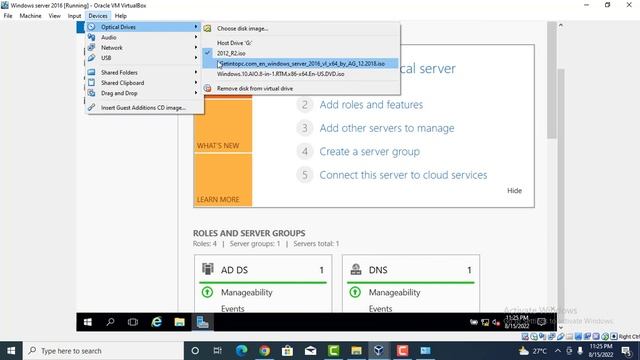Click Add roles and features link
Image resolution: width=640 pixels, height=360 pixels.
(x=371, y=104)
